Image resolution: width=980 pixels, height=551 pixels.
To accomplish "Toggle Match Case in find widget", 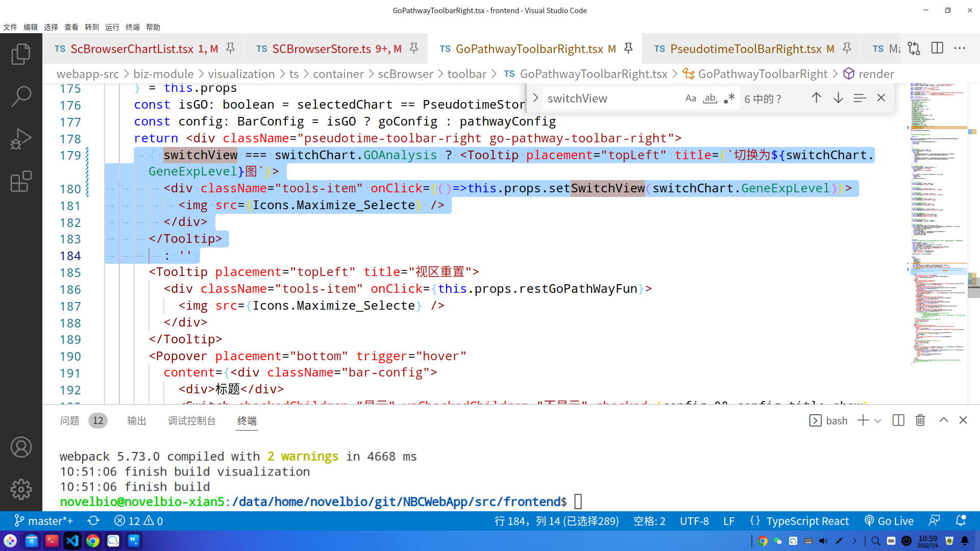I will [x=690, y=98].
